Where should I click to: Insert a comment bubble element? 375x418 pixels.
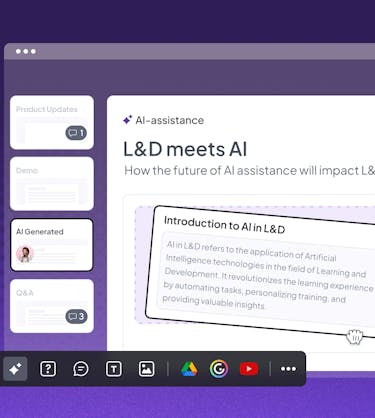point(81,369)
